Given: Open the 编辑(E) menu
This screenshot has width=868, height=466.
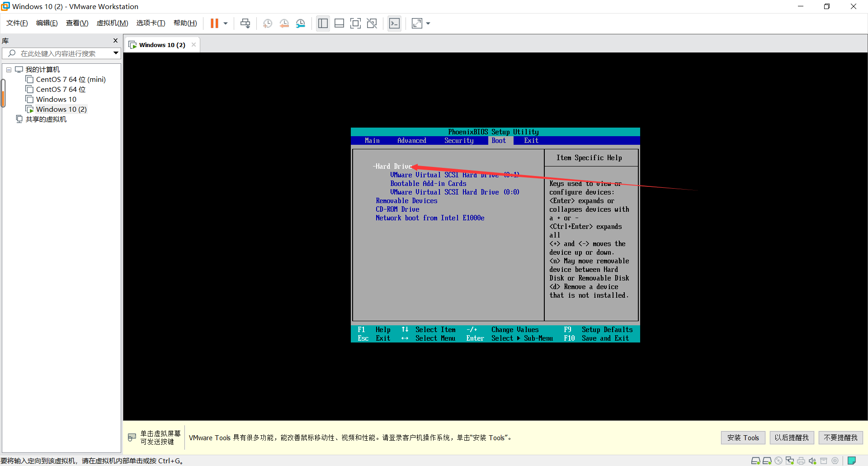Looking at the screenshot, I should pos(47,23).
